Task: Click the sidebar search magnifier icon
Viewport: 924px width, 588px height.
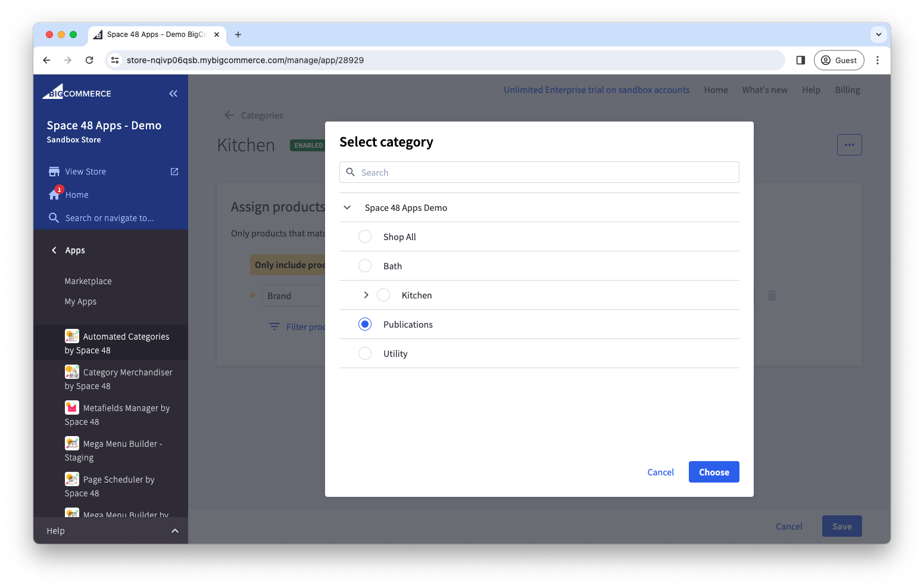Action: pyautogui.click(x=54, y=217)
